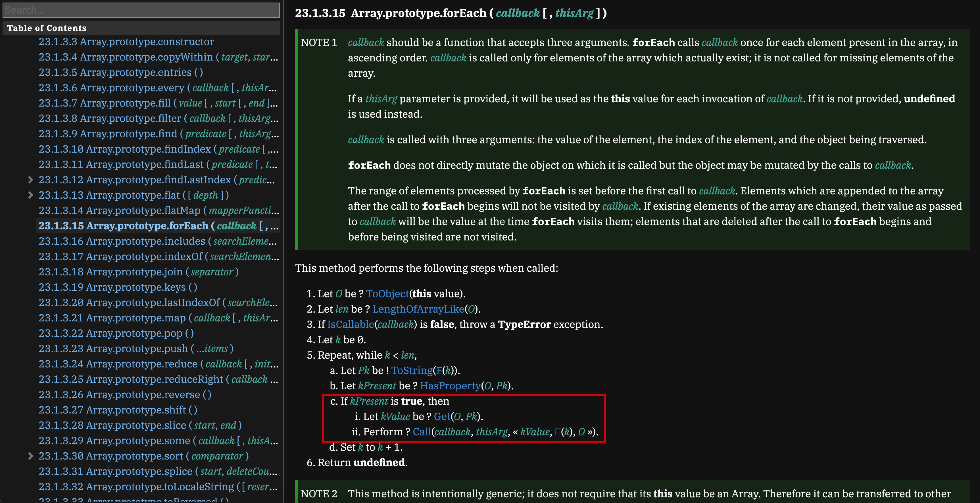The image size is (980, 503).
Task: Click the IsCallable link in step 3
Action: (350, 325)
